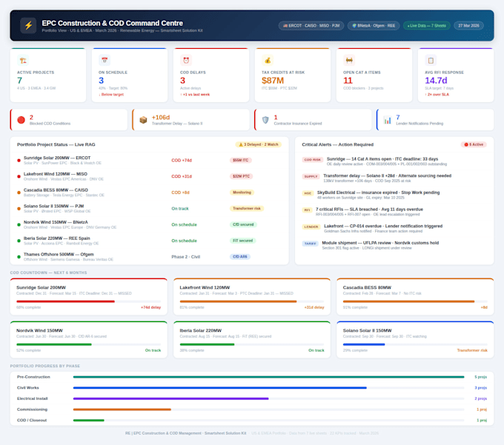Click the Avg RFI Response clipboard icon

[x=431, y=61]
